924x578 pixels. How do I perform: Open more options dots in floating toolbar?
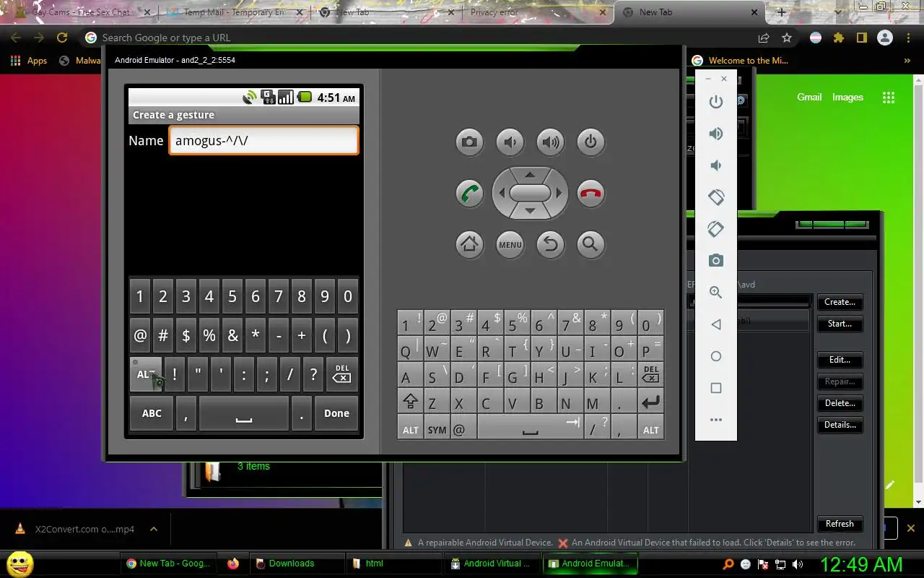point(715,420)
